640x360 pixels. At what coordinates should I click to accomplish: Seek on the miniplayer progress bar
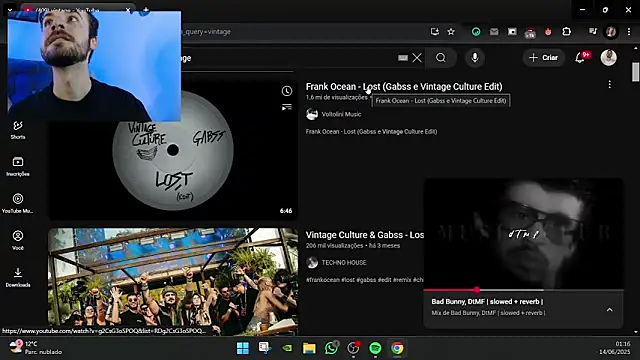point(523,290)
